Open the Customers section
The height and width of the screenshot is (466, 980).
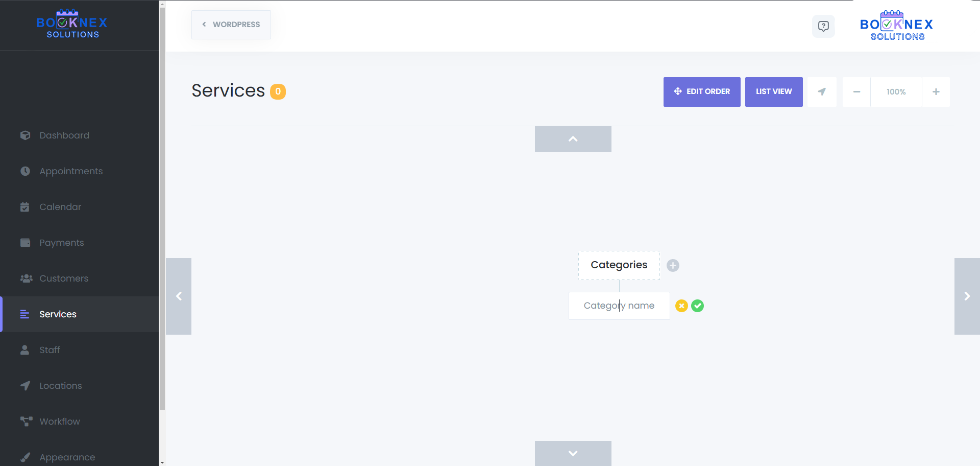[63, 278]
